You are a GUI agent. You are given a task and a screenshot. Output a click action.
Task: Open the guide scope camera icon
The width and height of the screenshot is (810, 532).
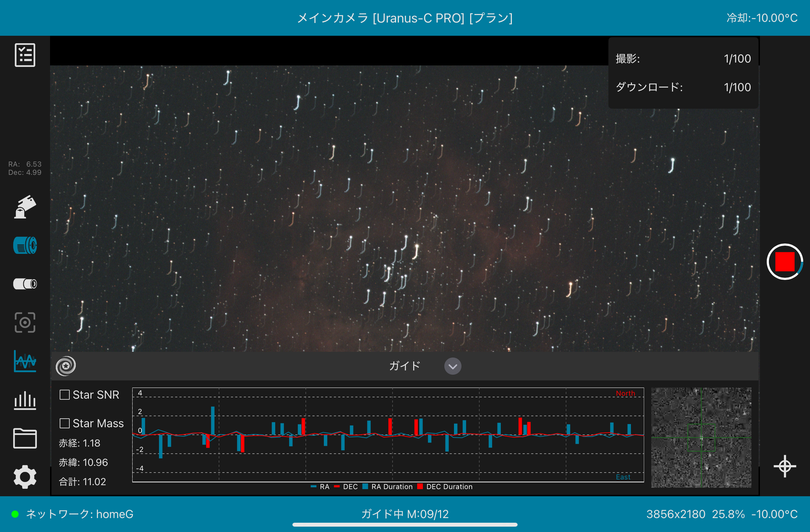pyautogui.click(x=25, y=284)
